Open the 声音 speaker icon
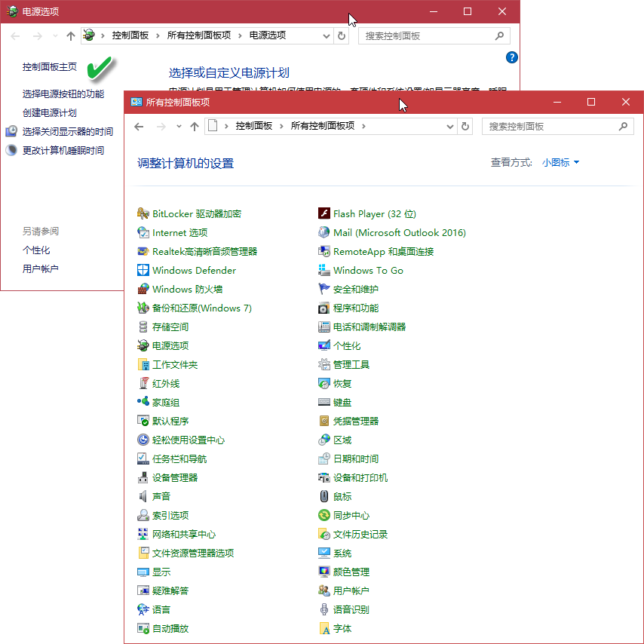The image size is (644, 644). [143, 496]
